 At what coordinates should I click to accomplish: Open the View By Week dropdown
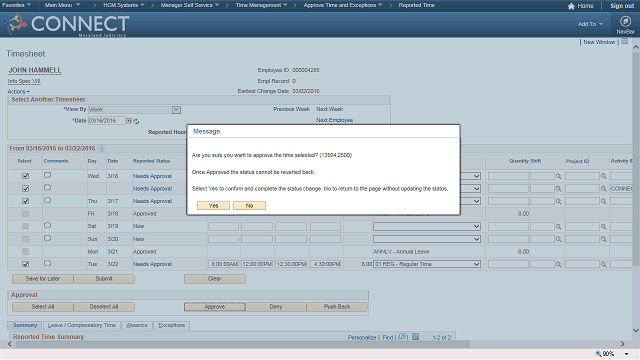click(x=176, y=110)
